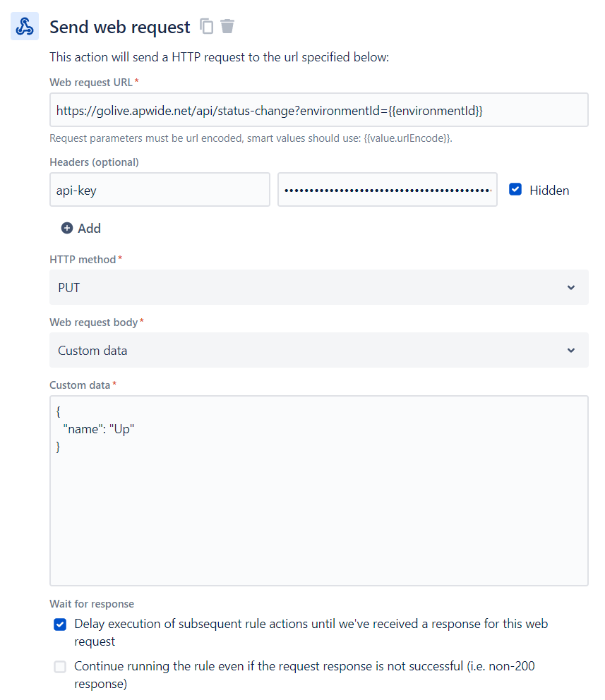
Task: Toggle the Delay execution of subsequent actions checkbox
Action: click(60, 624)
